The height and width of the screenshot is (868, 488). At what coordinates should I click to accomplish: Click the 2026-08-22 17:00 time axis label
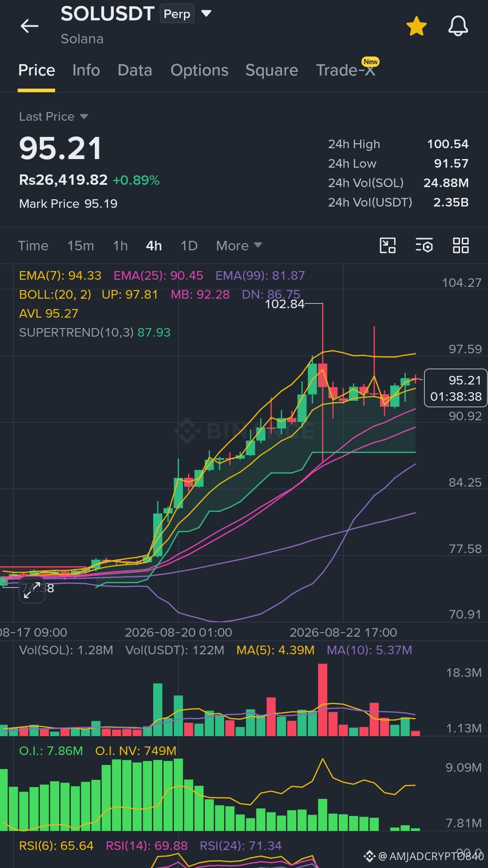tap(343, 633)
